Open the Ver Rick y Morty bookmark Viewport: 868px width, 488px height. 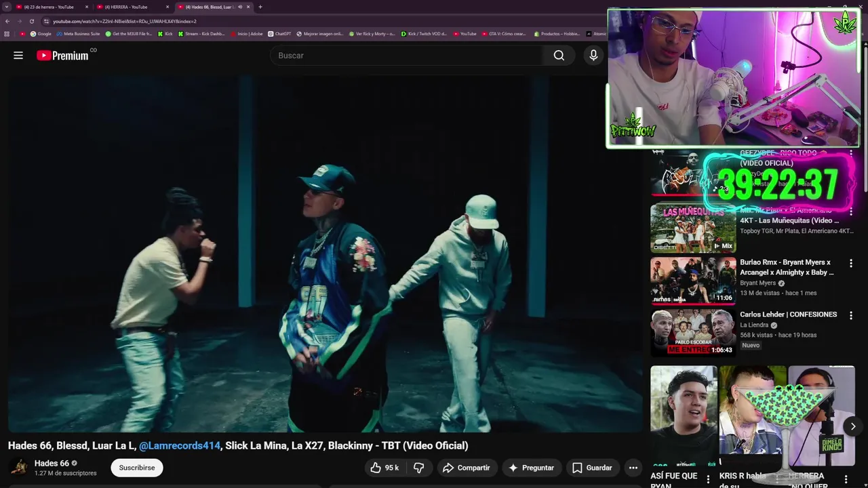pyautogui.click(x=372, y=34)
